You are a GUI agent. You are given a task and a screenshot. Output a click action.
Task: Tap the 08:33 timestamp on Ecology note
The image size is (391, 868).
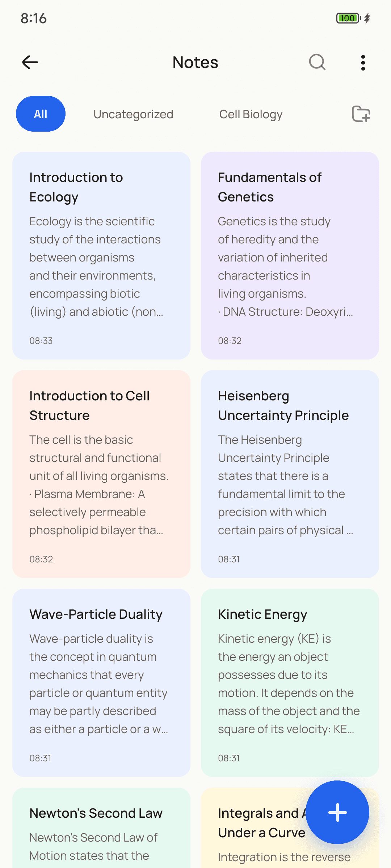41,341
